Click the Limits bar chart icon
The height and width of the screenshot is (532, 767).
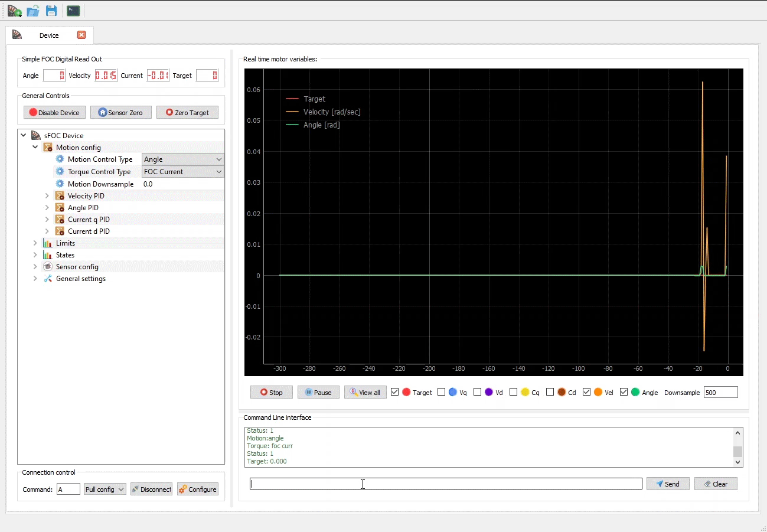(x=48, y=243)
